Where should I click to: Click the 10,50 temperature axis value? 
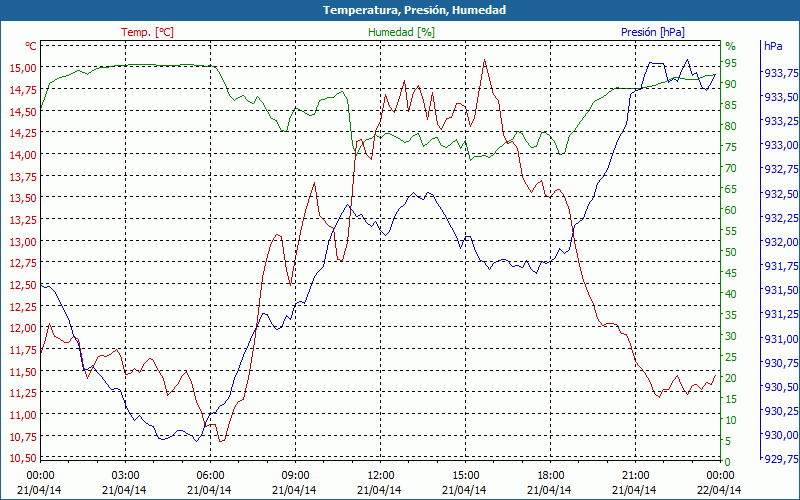(x=23, y=458)
